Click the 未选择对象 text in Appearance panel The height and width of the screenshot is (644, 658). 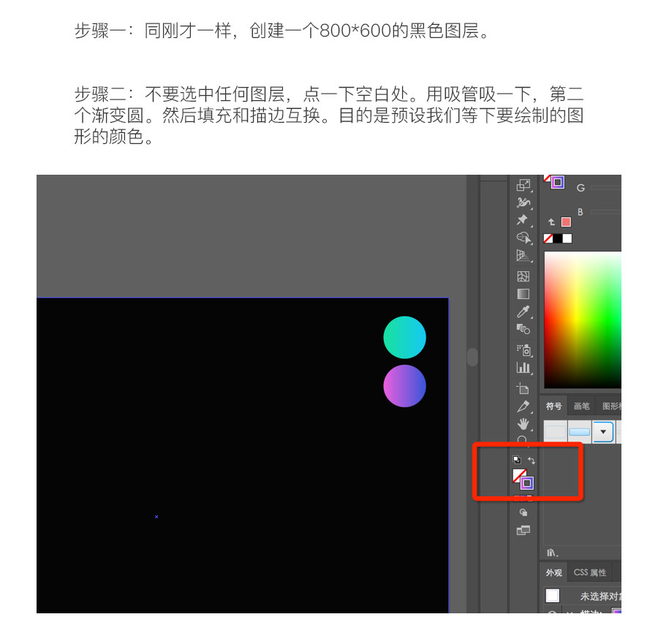(x=600, y=596)
